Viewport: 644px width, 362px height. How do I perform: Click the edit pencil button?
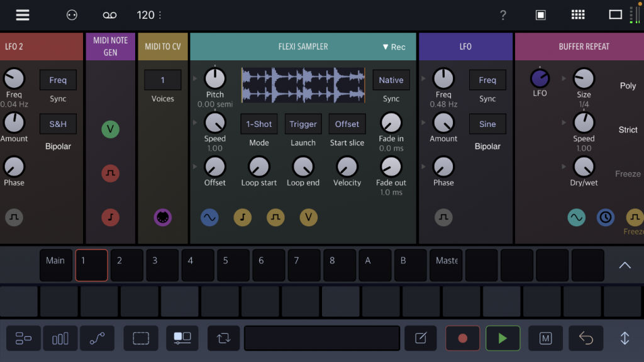[421, 338]
